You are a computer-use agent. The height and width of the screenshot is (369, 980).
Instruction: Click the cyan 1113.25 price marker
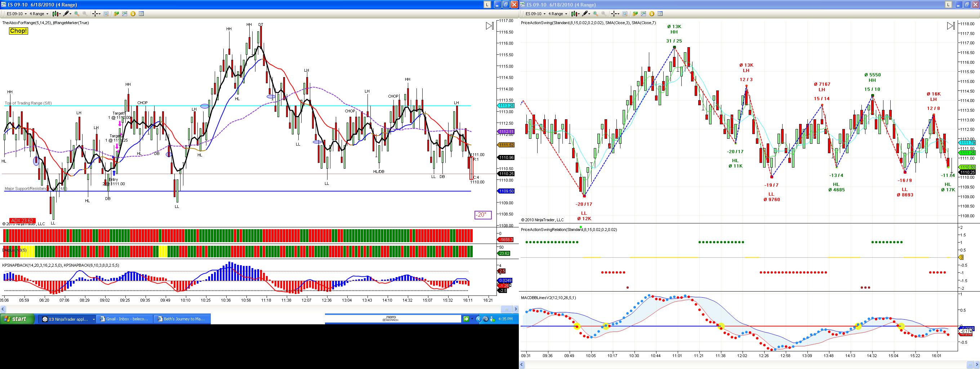point(506,106)
